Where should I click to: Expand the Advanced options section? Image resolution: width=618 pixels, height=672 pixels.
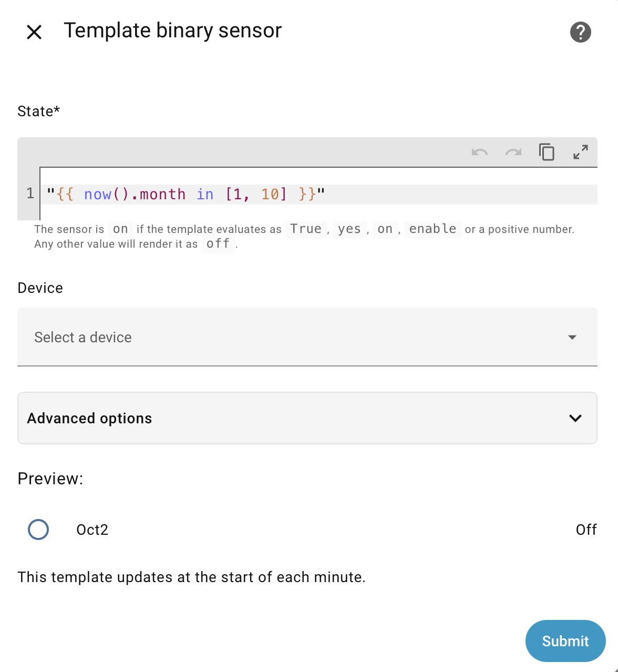[x=307, y=418]
